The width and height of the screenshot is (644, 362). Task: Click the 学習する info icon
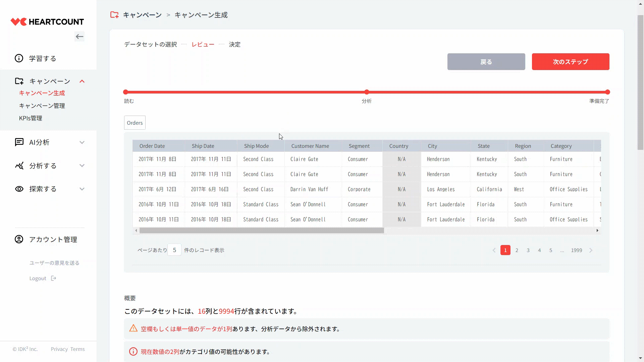[19, 58]
